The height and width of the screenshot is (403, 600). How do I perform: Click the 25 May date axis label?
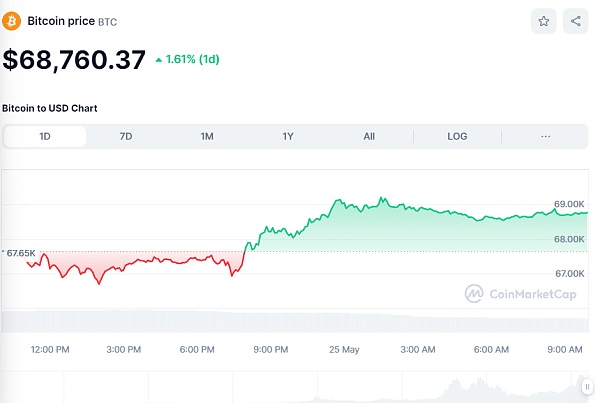[x=344, y=349]
